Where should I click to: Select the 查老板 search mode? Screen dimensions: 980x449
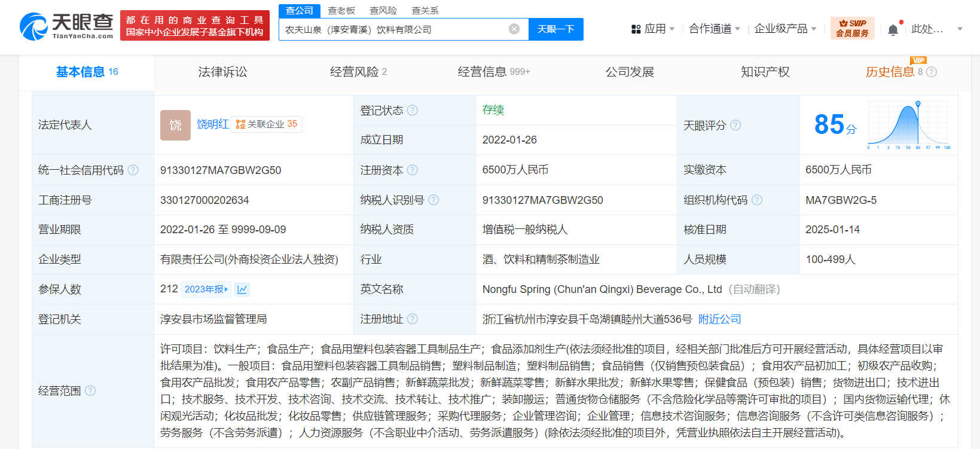(341, 11)
